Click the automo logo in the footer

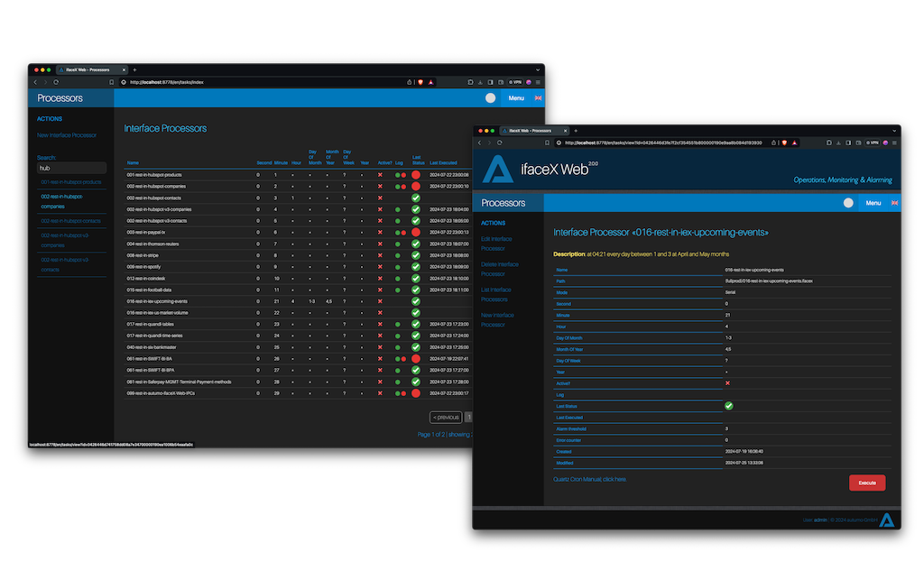click(x=887, y=519)
